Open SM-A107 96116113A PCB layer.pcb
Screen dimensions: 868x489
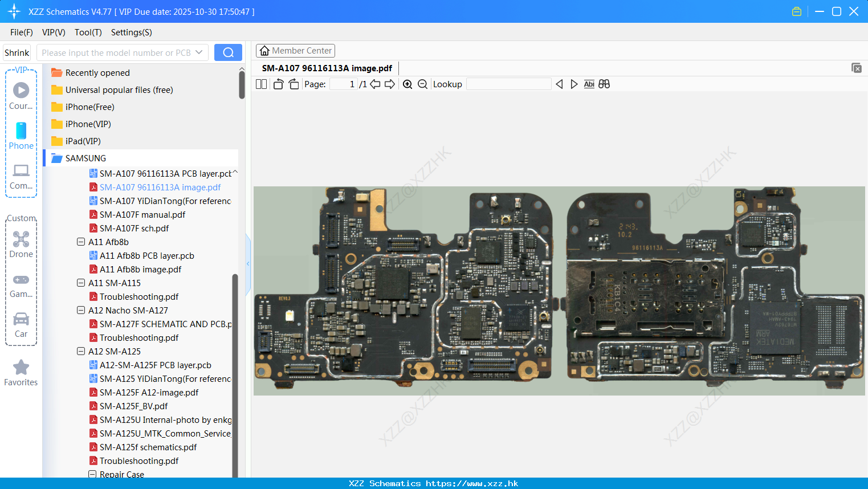[x=160, y=173]
